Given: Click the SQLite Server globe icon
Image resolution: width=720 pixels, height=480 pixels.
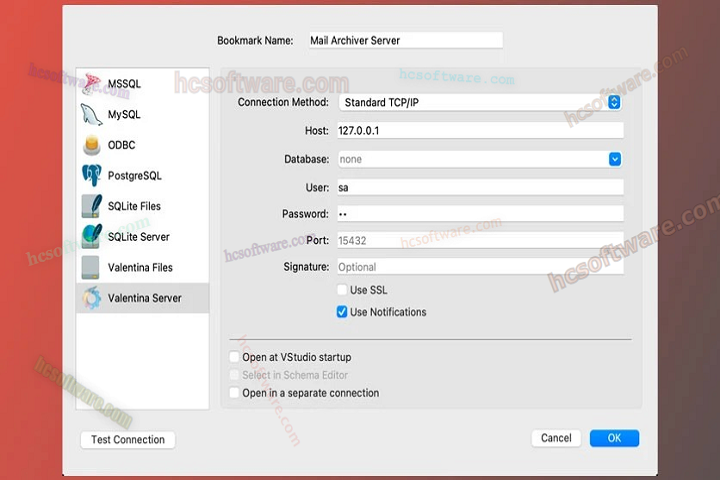Looking at the screenshot, I should [91, 237].
